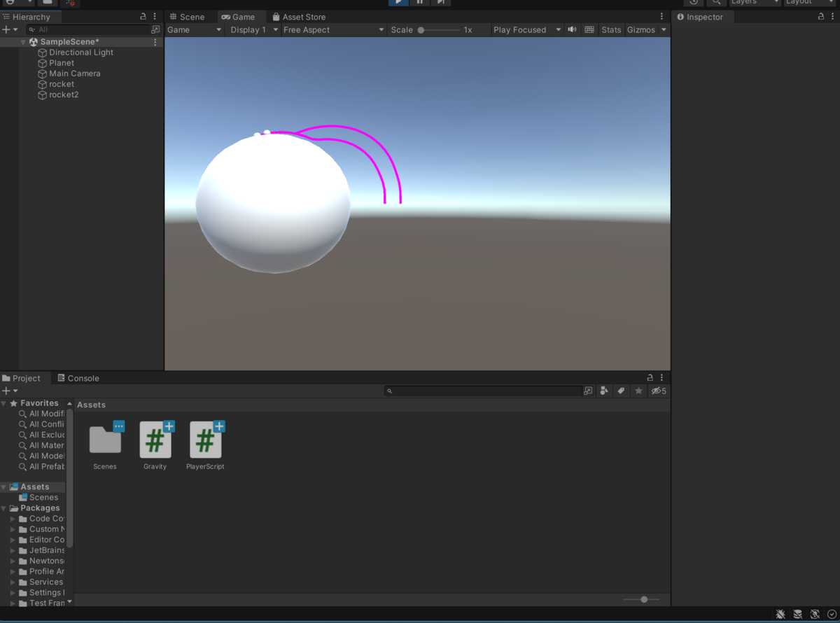This screenshot has width=840, height=623.
Task: Toggle the Inspector panel lock
Action: [821, 17]
